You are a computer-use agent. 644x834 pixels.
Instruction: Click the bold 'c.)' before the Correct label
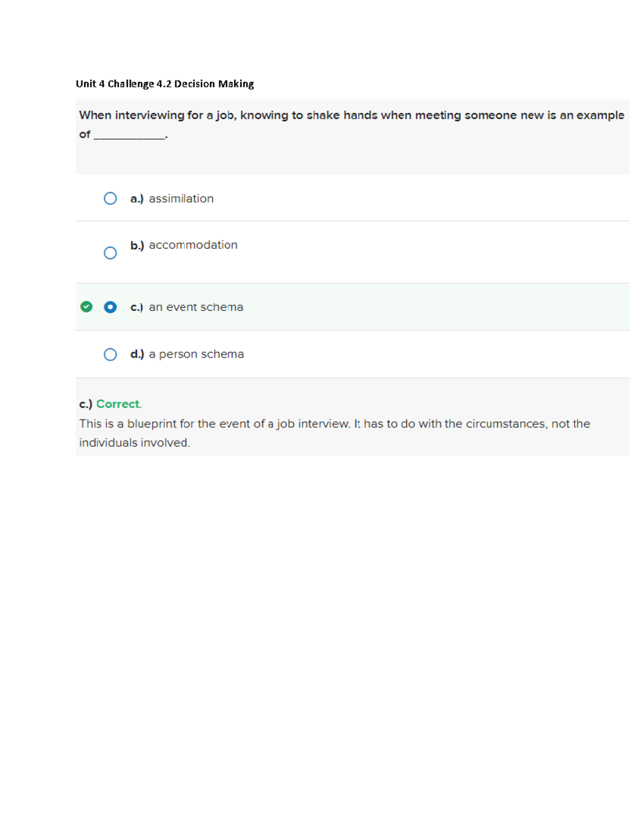86,404
